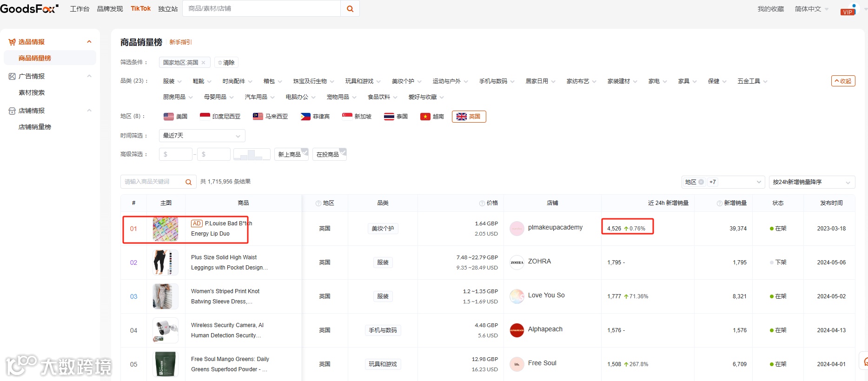Expand the 五金工具 category filter dropdown

pos(752,81)
